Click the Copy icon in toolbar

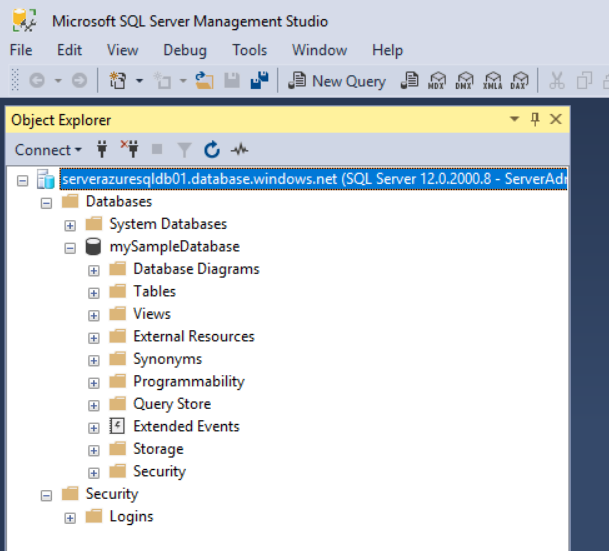click(584, 81)
